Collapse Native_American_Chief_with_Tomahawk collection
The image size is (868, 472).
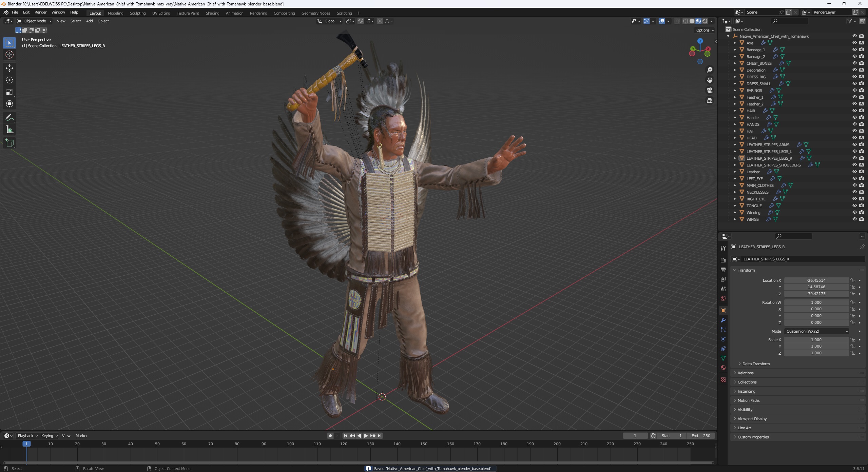pos(728,36)
